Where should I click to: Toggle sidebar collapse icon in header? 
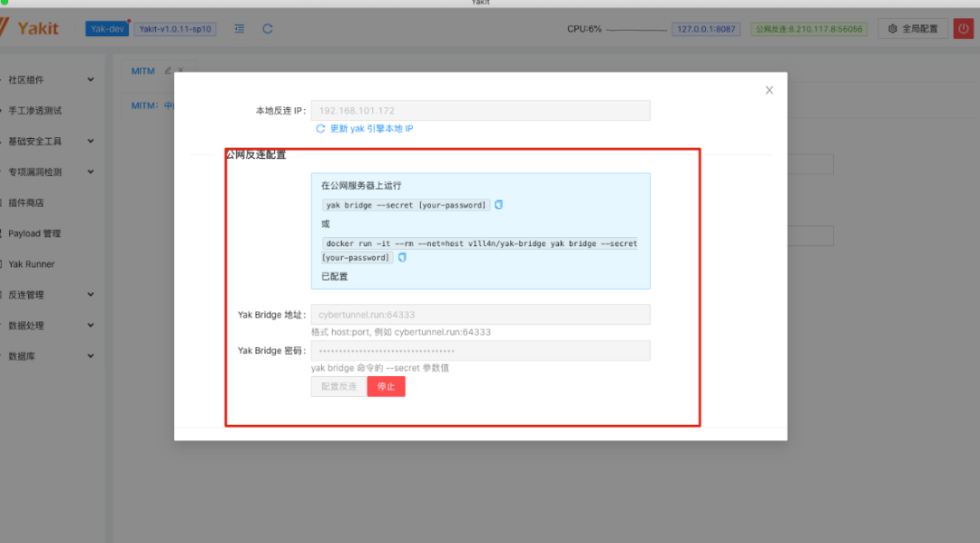tap(240, 29)
